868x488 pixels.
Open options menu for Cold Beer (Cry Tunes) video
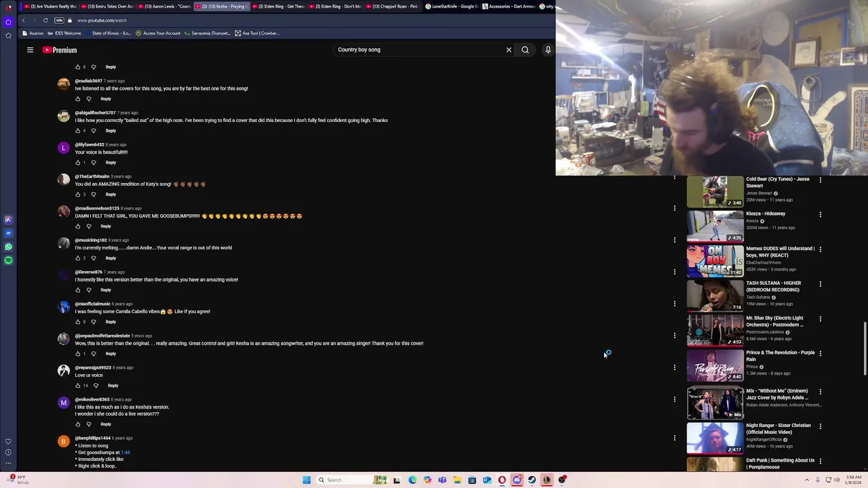[x=821, y=180]
